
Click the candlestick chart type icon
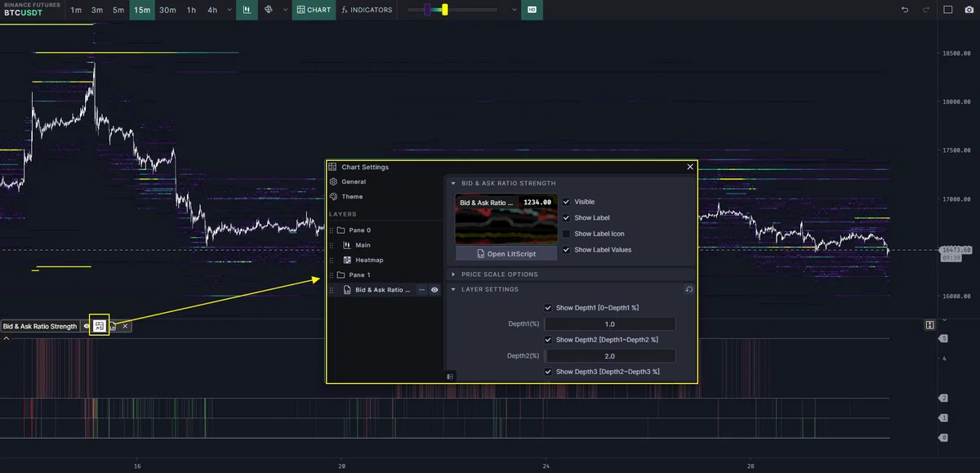pyautogui.click(x=246, y=10)
